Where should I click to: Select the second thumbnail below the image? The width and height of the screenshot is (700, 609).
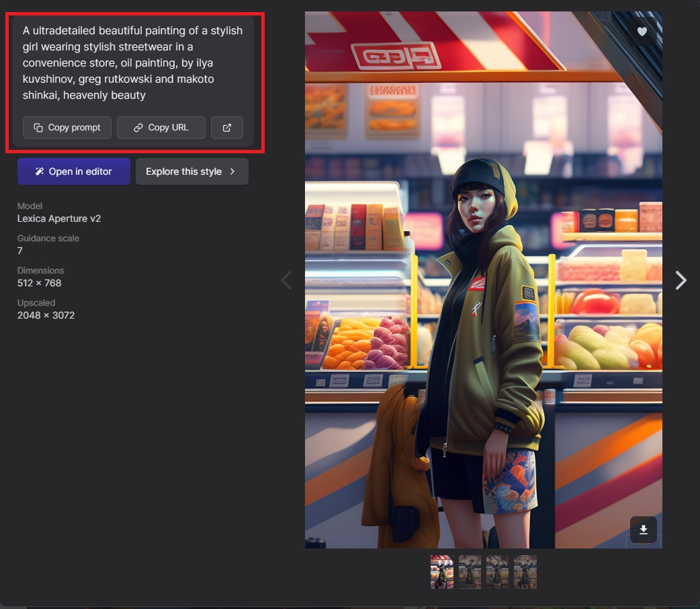470,572
